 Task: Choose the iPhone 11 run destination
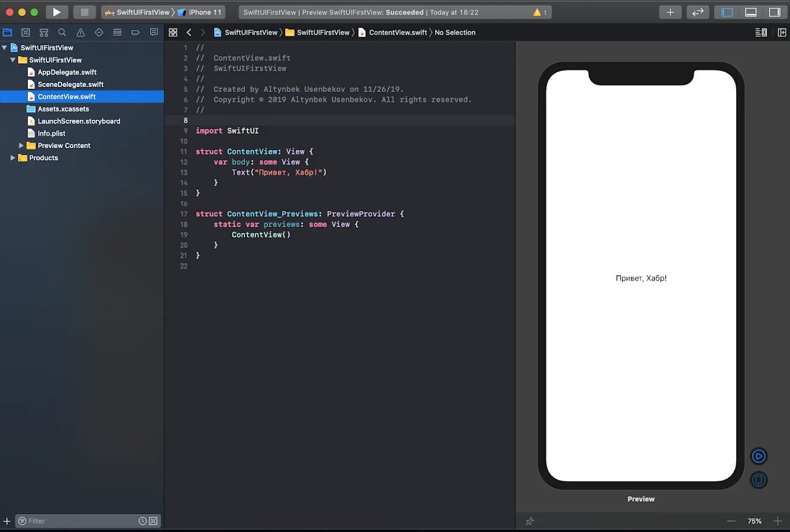click(199, 12)
